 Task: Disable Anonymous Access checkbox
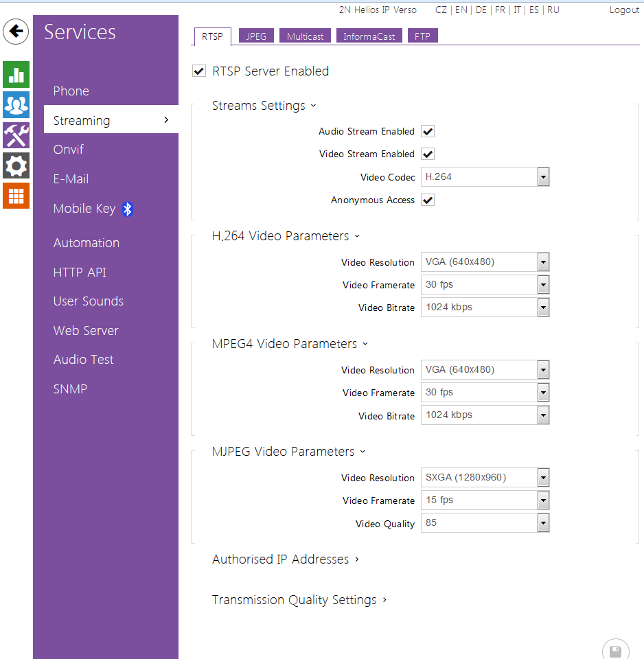click(428, 200)
